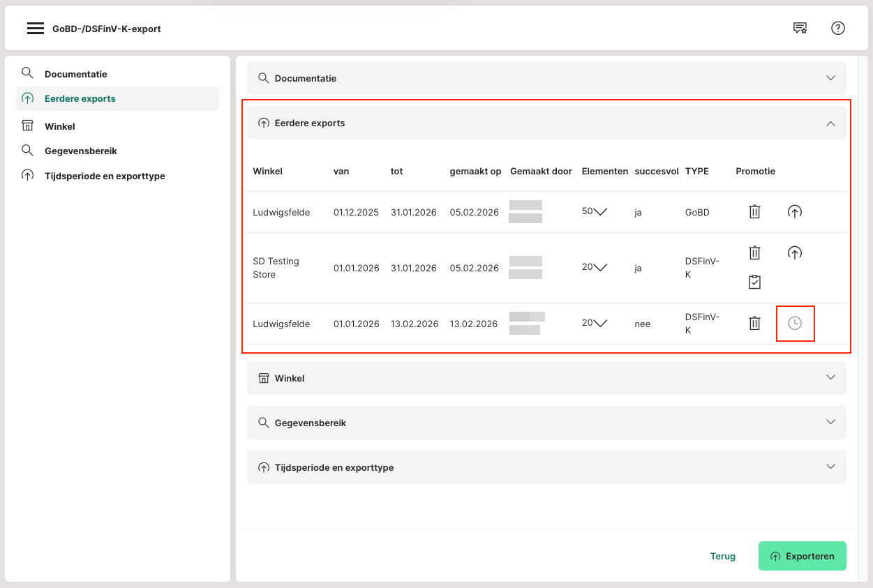Image resolution: width=873 pixels, height=588 pixels.
Task: Expand the Gegevensbereik accordion panel
Action: point(830,422)
